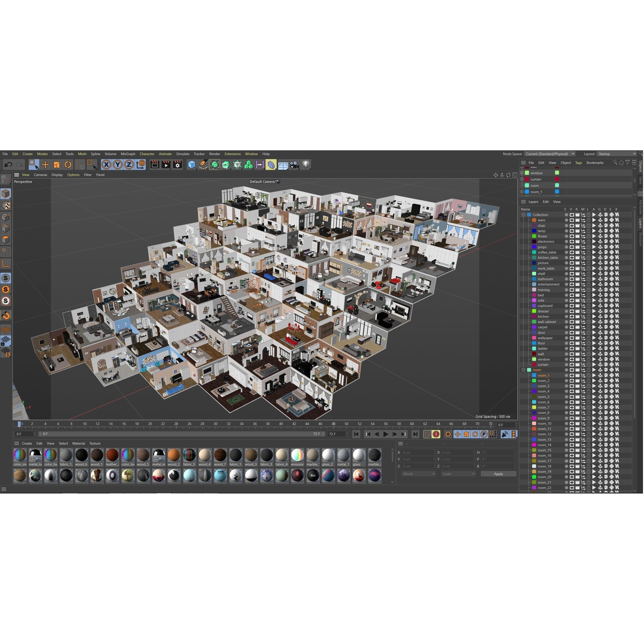644x644 pixels.
Task: Select the Rotate tool
Action: (68, 164)
